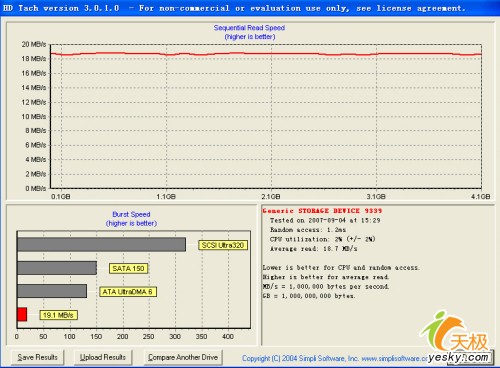500x368 pixels.
Task: Click the HD Tach title bar
Action: coord(250,8)
